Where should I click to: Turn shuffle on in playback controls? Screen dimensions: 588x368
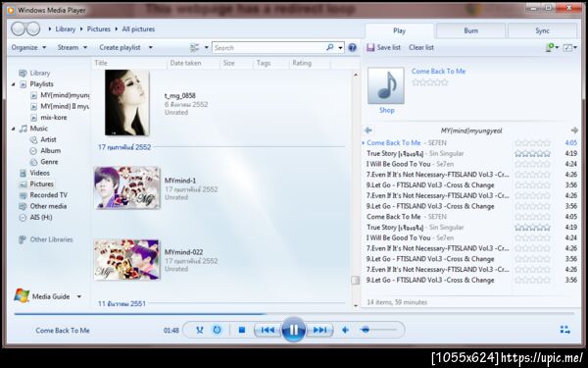tap(200, 330)
